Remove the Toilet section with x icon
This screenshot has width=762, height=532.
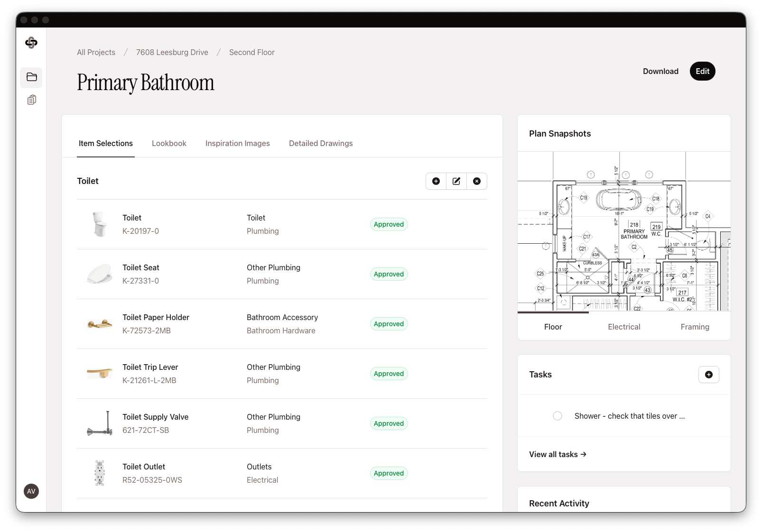[x=477, y=181]
